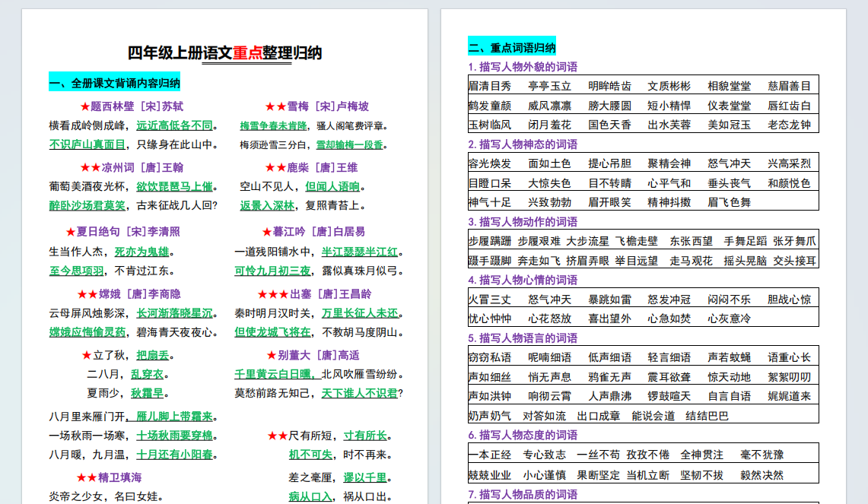Select the table cell "步履蹒跚"
The width and height of the screenshot is (868, 504).
click(x=490, y=241)
